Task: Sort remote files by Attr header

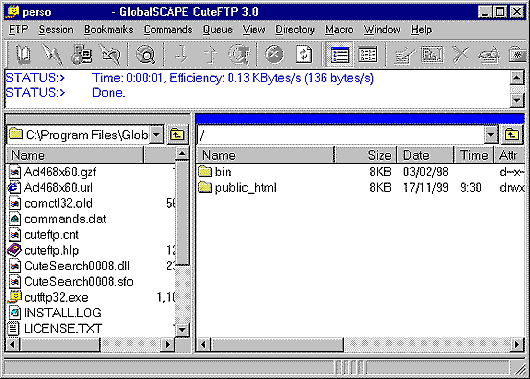Action: tap(509, 155)
